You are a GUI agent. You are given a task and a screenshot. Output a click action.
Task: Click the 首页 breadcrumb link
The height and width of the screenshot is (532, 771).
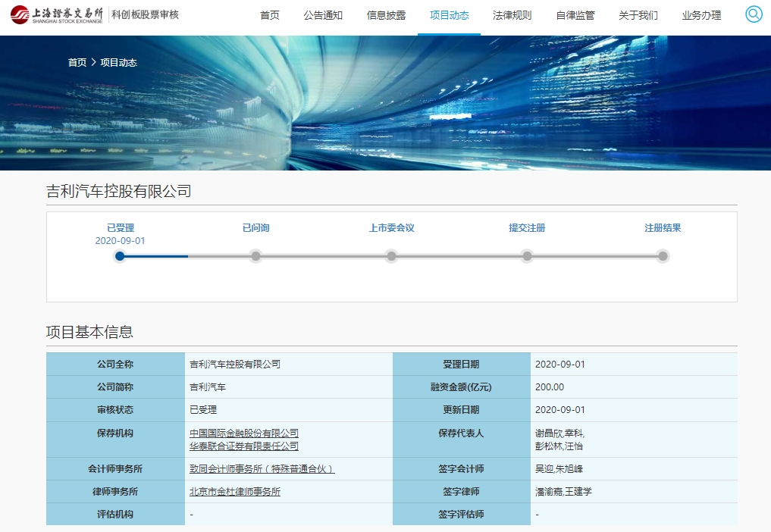pyautogui.click(x=77, y=63)
